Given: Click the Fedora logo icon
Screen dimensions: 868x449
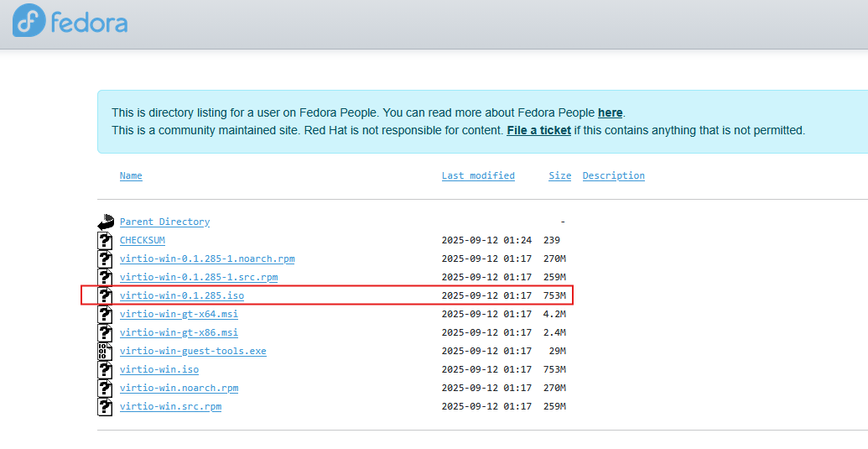Looking at the screenshot, I should (29, 20).
